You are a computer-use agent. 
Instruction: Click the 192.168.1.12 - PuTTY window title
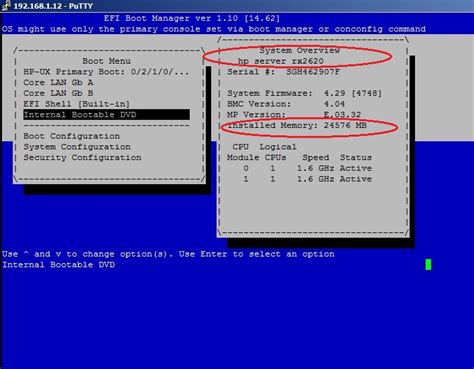pos(53,6)
